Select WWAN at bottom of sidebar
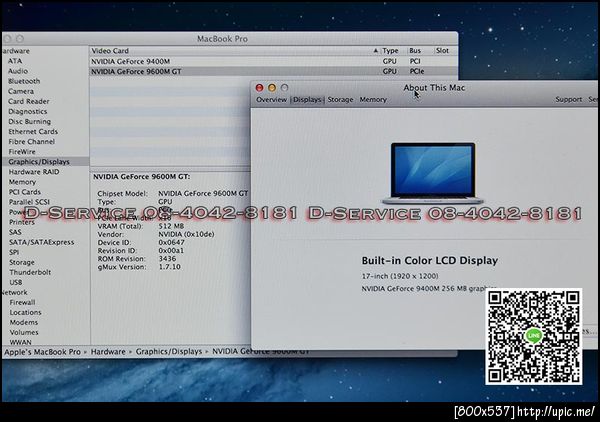This screenshot has height=422, width=600. click(x=21, y=342)
